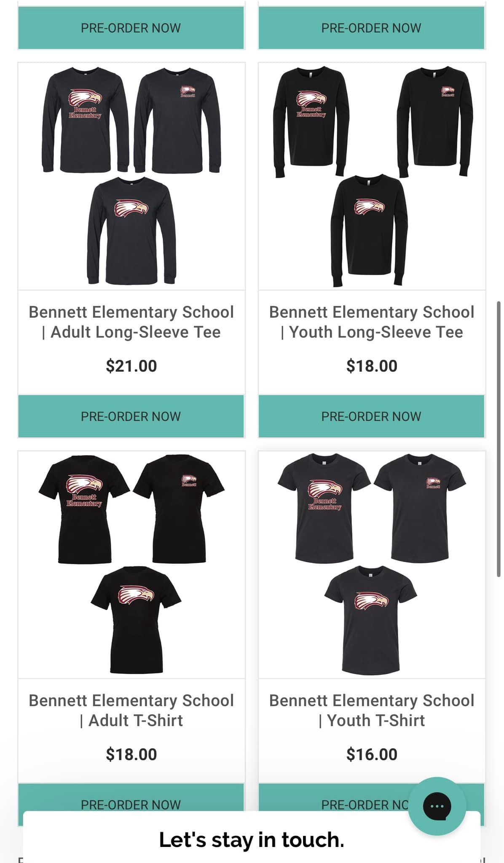
Task: Open Adult Long-Sleeve Tee product image
Action: pos(131,176)
